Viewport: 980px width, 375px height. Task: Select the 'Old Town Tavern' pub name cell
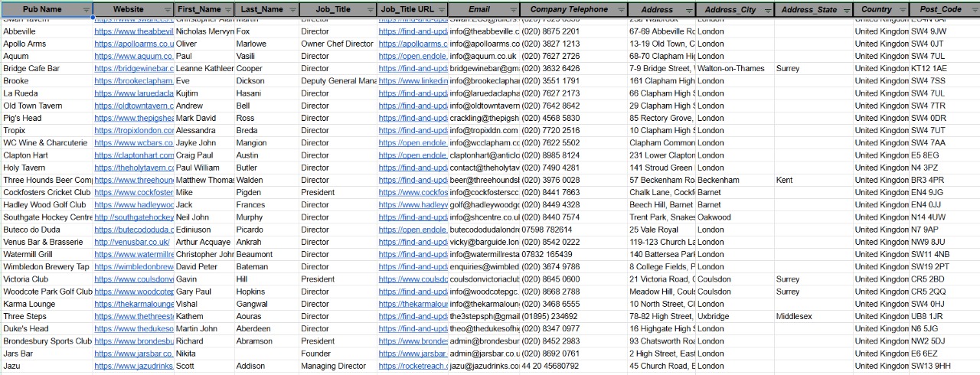tap(47, 106)
